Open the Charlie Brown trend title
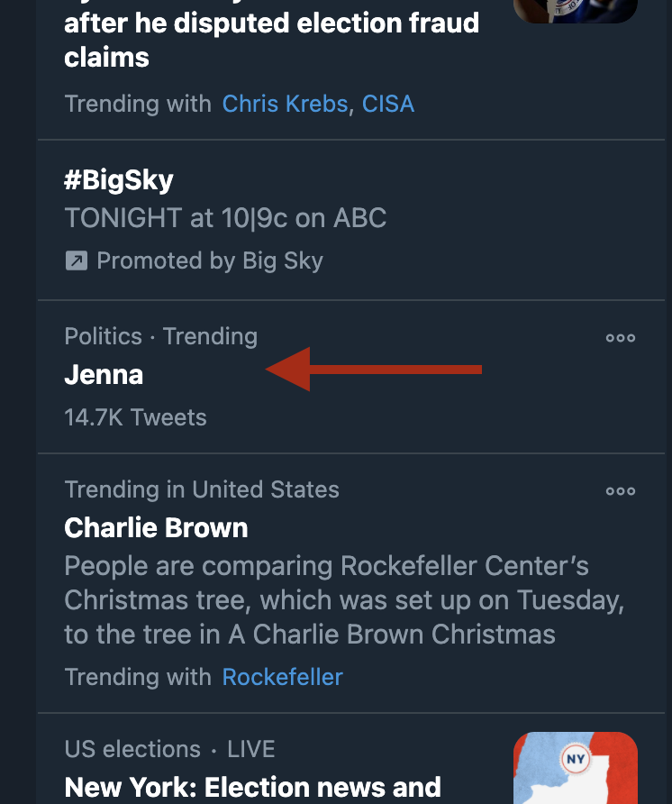 click(x=156, y=527)
